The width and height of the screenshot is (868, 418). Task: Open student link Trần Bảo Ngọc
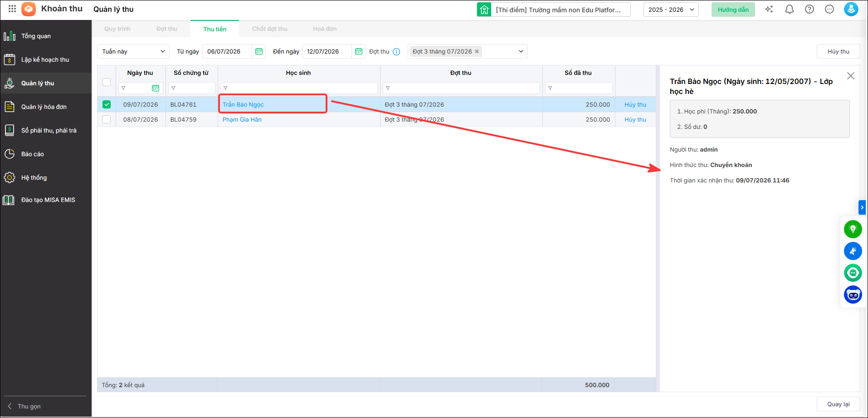243,104
